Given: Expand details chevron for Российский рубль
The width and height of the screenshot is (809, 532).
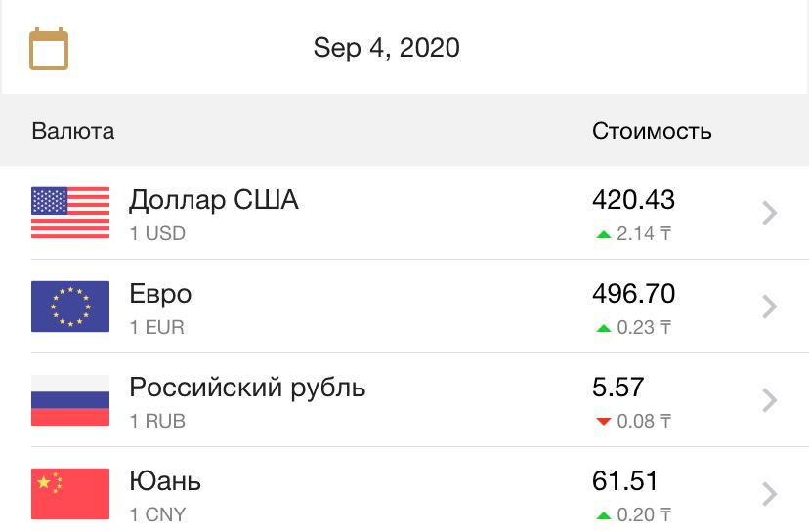Looking at the screenshot, I should [x=769, y=400].
